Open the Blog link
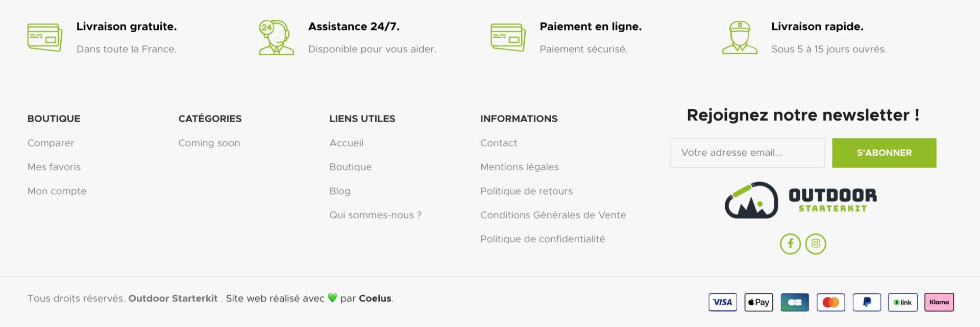This screenshot has width=980, height=327. pos(339,191)
